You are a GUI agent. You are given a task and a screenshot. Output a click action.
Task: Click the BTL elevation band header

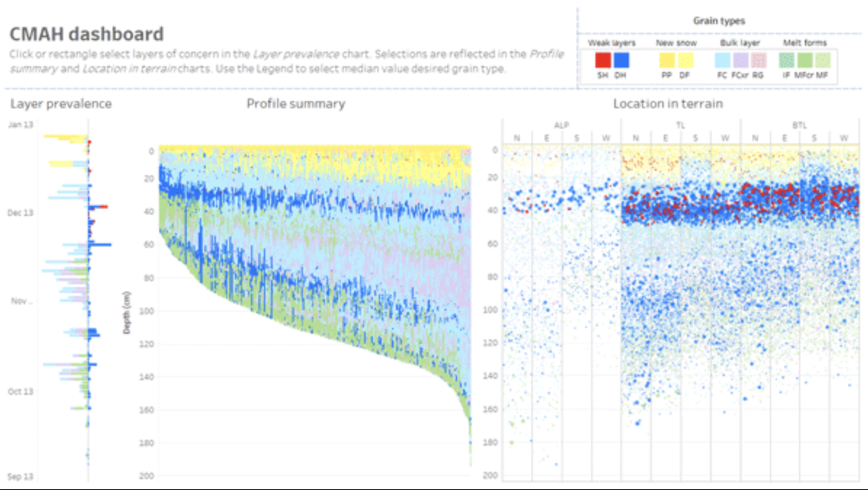click(800, 125)
